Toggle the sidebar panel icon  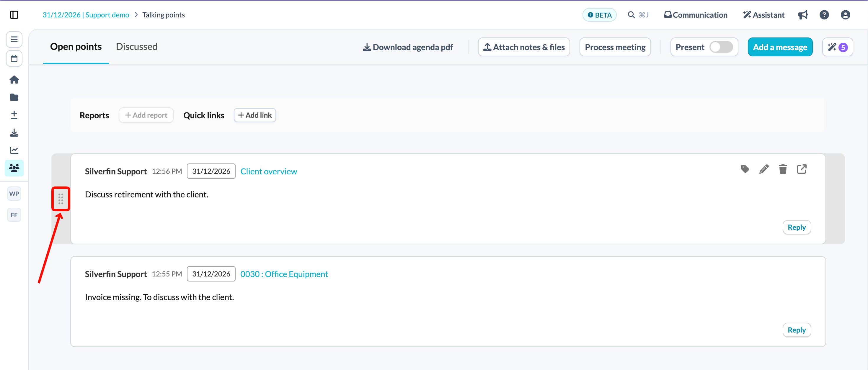[14, 15]
